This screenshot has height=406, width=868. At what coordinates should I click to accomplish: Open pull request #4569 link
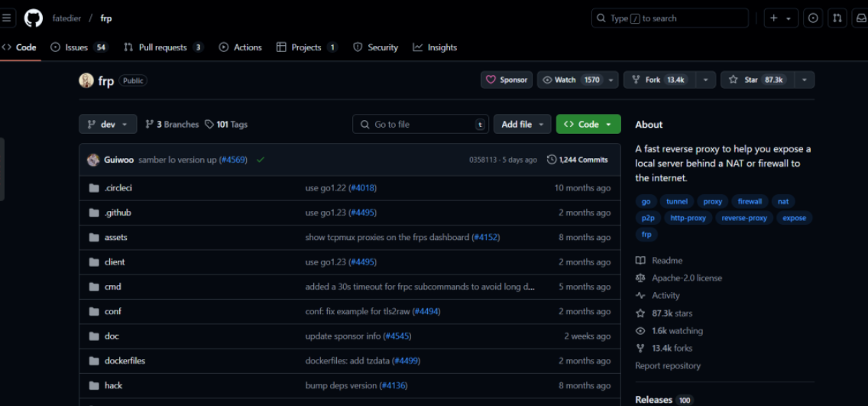[233, 160]
